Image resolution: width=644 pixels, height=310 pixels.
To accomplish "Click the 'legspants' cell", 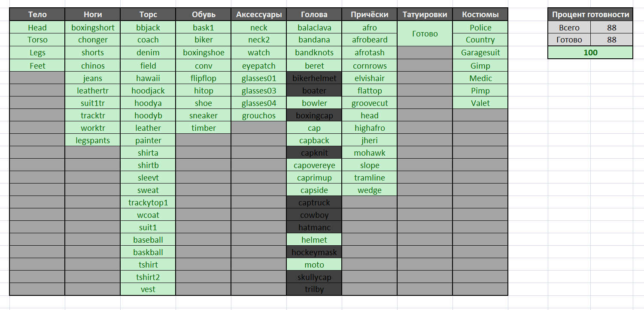I will pyautogui.click(x=93, y=140).
